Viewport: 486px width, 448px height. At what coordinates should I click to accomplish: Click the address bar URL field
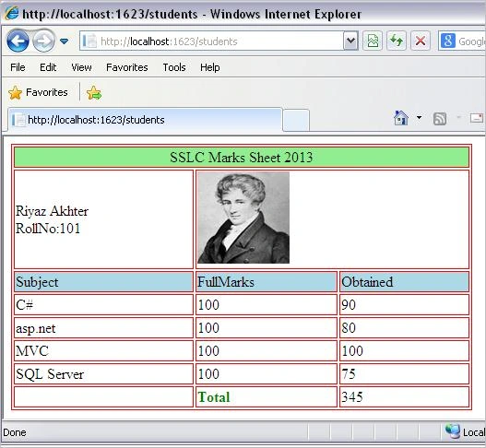point(211,41)
